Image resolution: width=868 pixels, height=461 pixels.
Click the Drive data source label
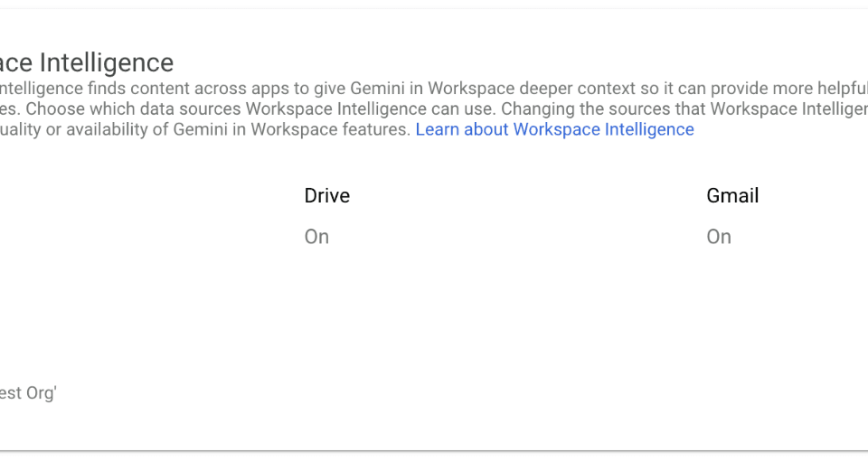(326, 195)
